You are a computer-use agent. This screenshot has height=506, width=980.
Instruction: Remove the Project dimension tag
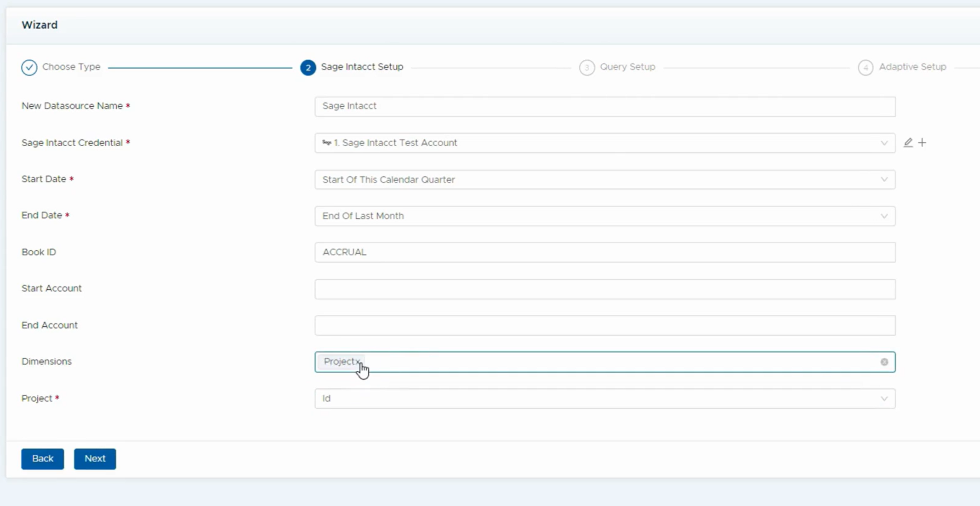click(x=358, y=362)
